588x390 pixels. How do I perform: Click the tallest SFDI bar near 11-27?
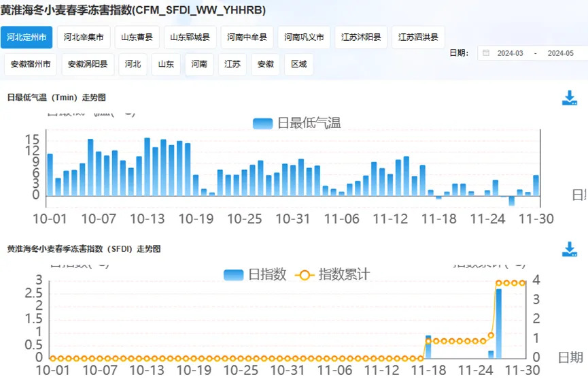[x=498, y=323]
